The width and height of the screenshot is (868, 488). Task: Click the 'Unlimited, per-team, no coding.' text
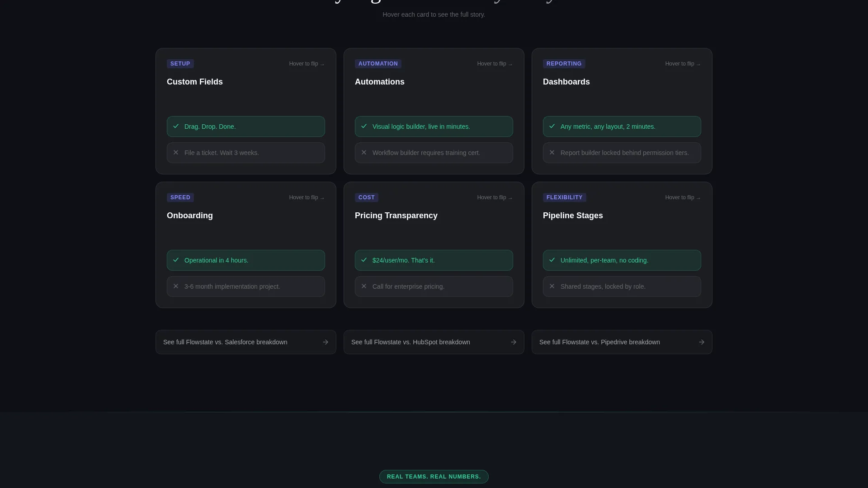(x=604, y=260)
